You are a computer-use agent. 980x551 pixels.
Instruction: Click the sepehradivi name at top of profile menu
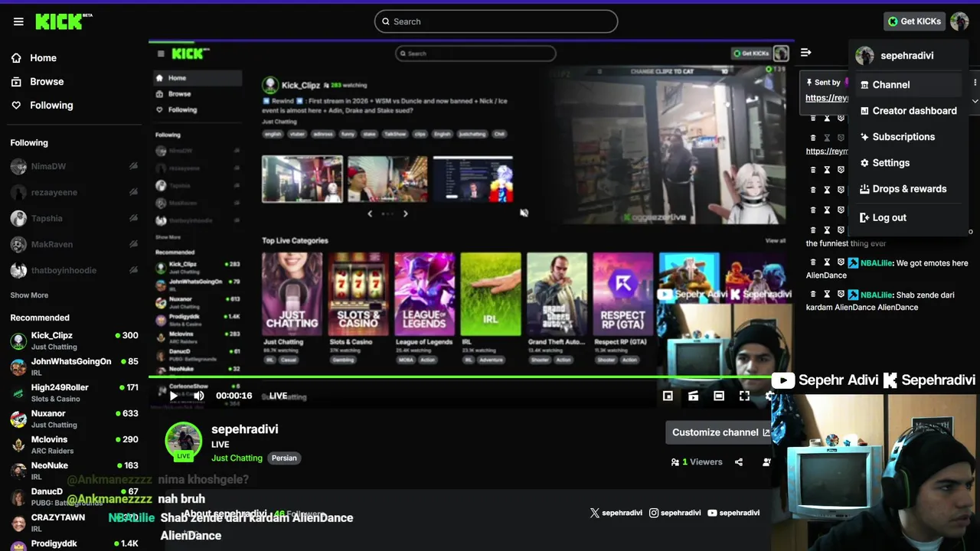click(x=906, y=56)
